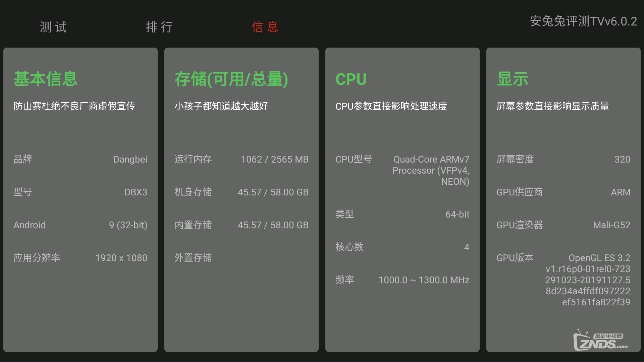Click the 安兔兔评测TVv6.0.2 version title
The width and height of the screenshot is (644, 362).
[x=583, y=21]
